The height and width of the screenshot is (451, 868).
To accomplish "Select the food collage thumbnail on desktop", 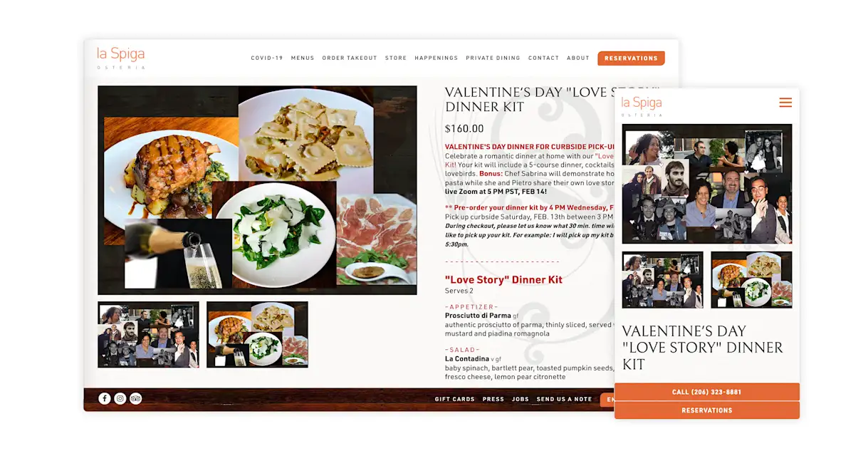I will 257,335.
